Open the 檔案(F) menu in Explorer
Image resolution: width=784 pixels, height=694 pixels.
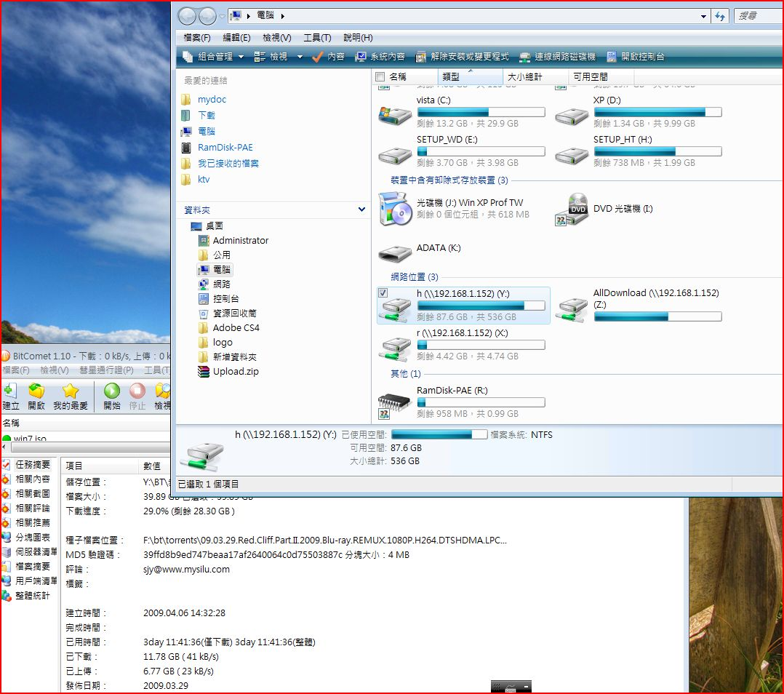click(197, 38)
